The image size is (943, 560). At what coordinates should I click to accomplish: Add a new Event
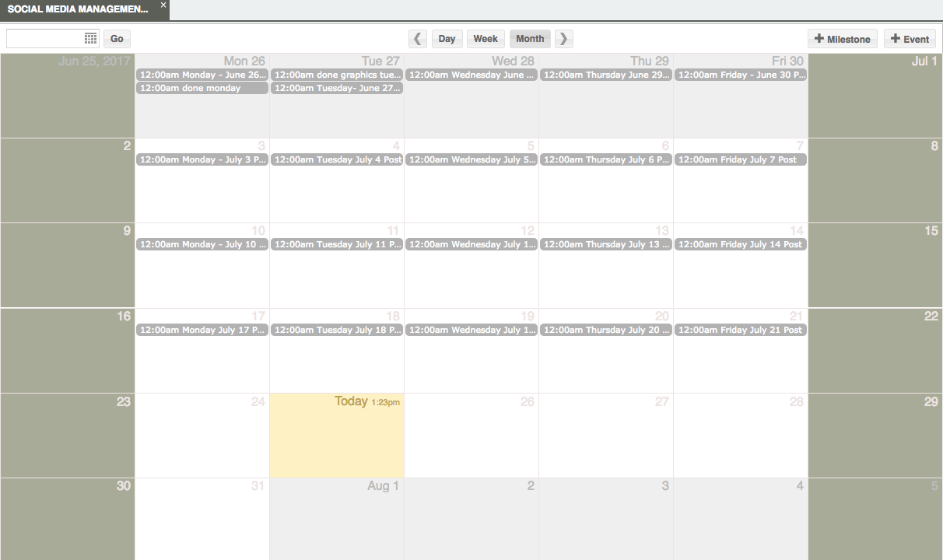click(910, 39)
